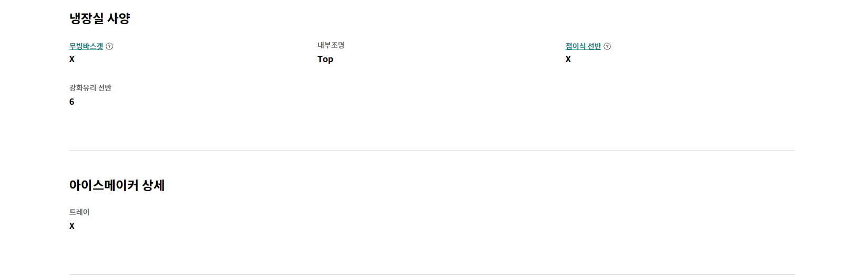Select the 트레이 label
868x278 pixels.
(x=79, y=212)
